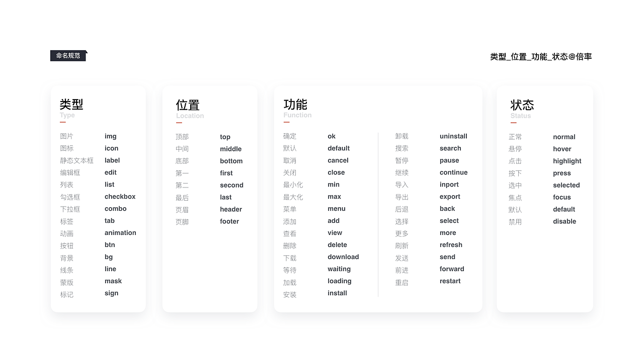Click the 'pause' entry
This screenshot has width=644, height=362.
[x=449, y=160]
